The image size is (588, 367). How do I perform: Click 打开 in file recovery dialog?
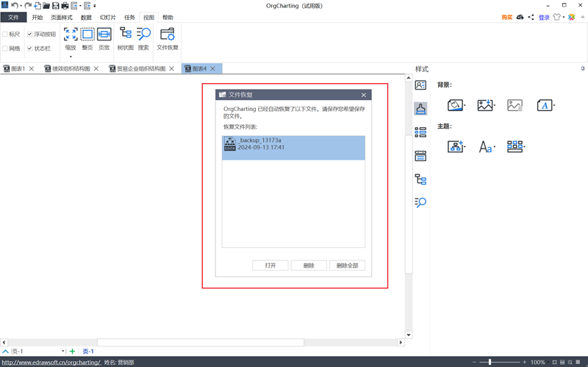(x=270, y=266)
